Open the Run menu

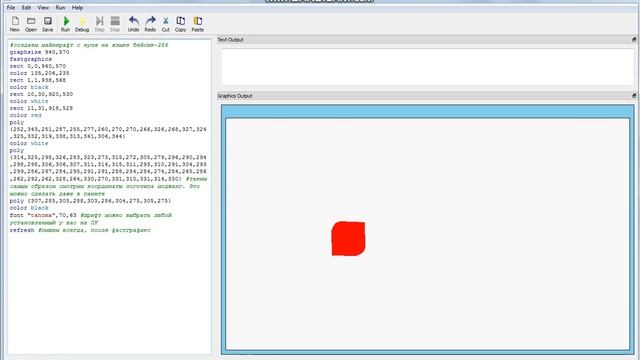click(x=60, y=7)
